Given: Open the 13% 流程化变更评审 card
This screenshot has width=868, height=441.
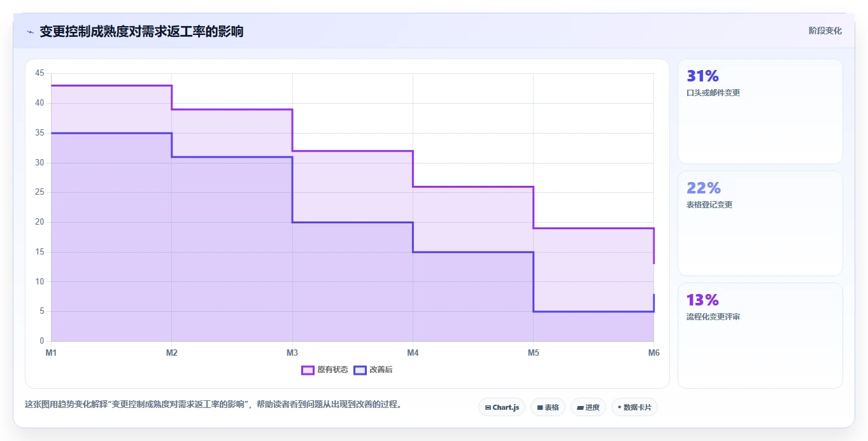Looking at the screenshot, I should click(x=760, y=335).
